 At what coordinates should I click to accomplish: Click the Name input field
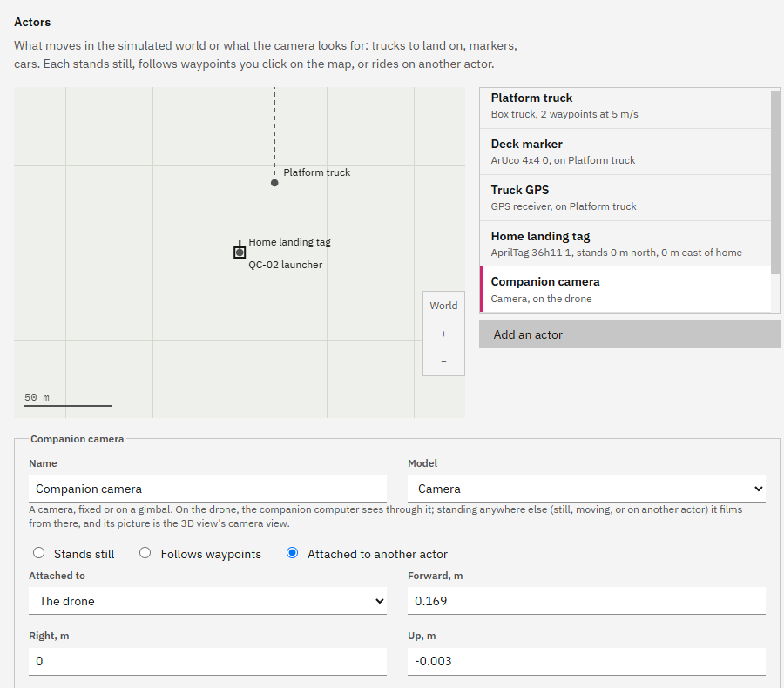click(x=207, y=489)
